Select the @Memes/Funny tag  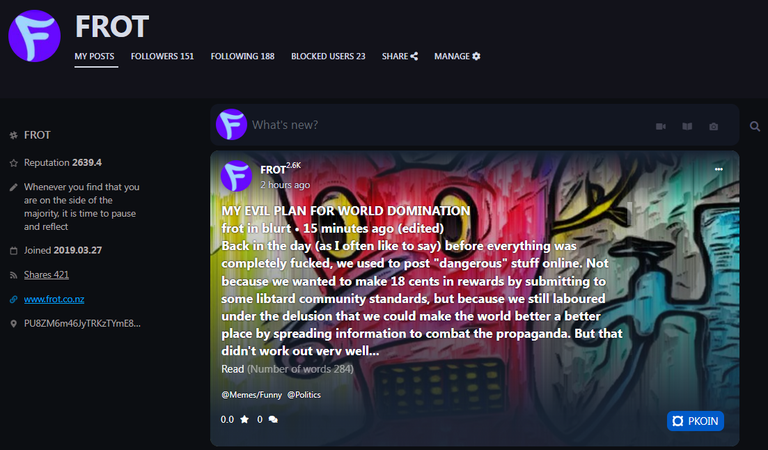252,395
